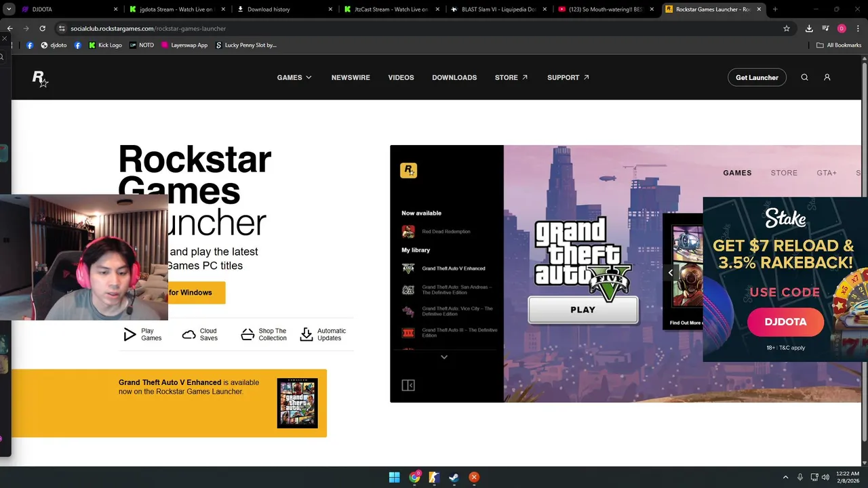
Task: Open the Lucky Penny Slot bookmark
Action: tap(246, 45)
